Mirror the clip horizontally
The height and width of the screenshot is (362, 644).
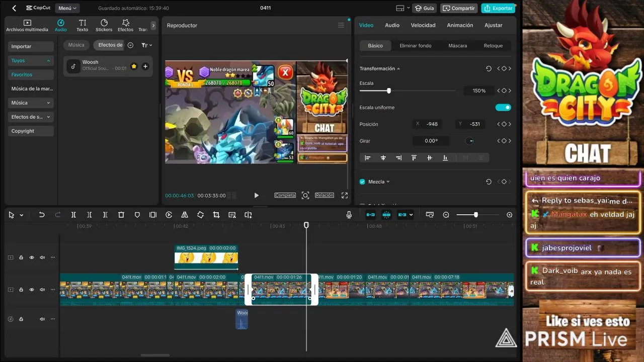pos(185,215)
